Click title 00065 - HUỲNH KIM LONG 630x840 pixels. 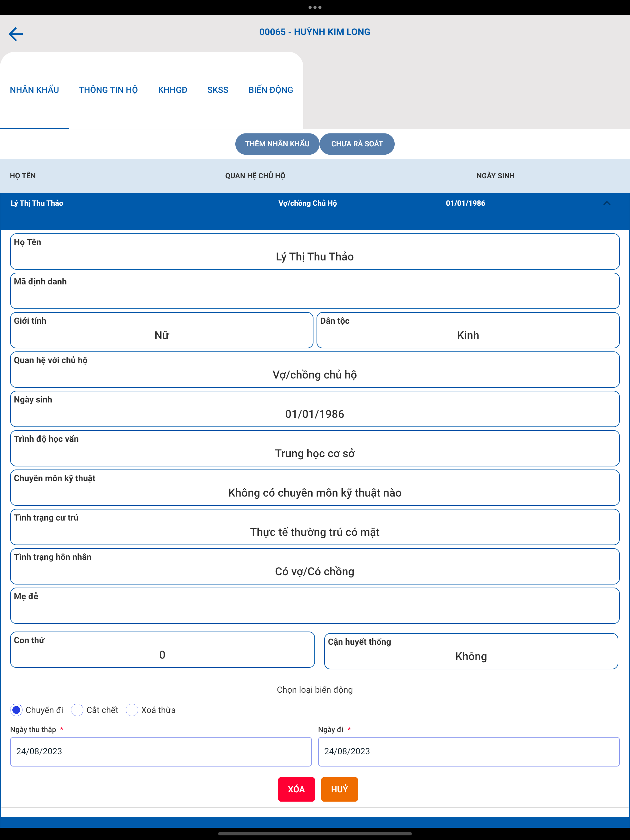[315, 32]
